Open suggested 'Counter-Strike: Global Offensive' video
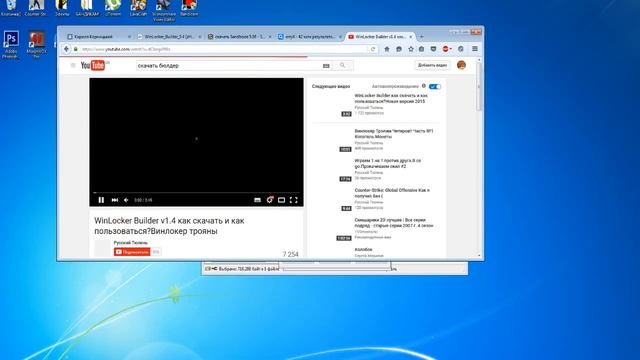 (x=392, y=193)
